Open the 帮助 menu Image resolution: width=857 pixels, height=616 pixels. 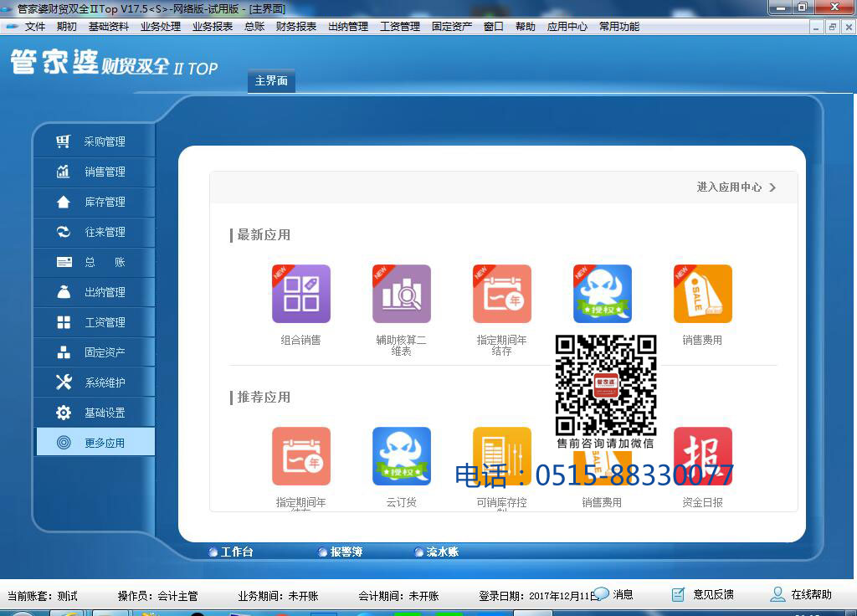point(525,26)
